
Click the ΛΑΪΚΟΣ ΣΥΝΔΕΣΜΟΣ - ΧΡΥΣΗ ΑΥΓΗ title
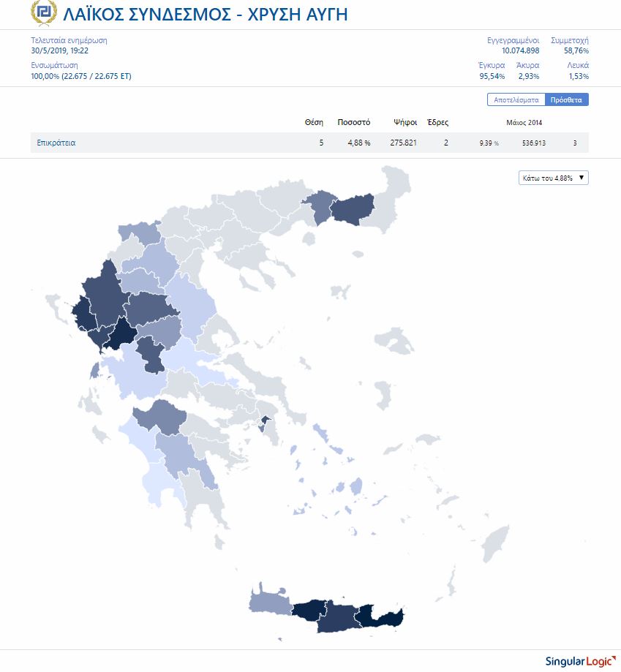pyautogui.click(x=205, y=14)
